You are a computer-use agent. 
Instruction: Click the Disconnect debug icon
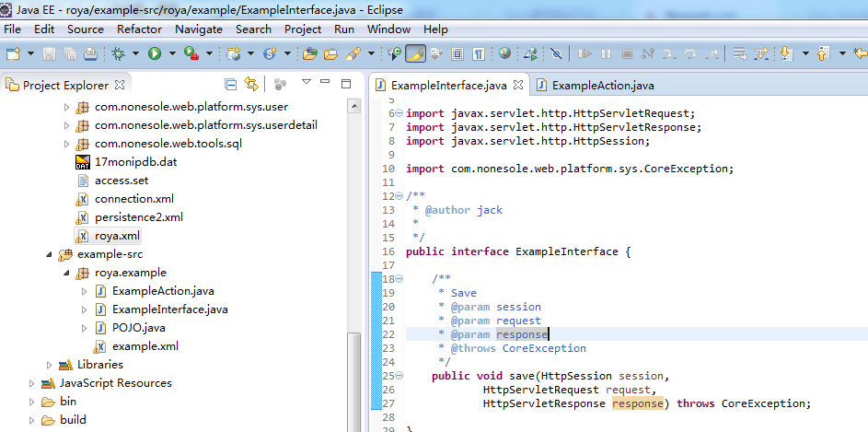point(648,53)
